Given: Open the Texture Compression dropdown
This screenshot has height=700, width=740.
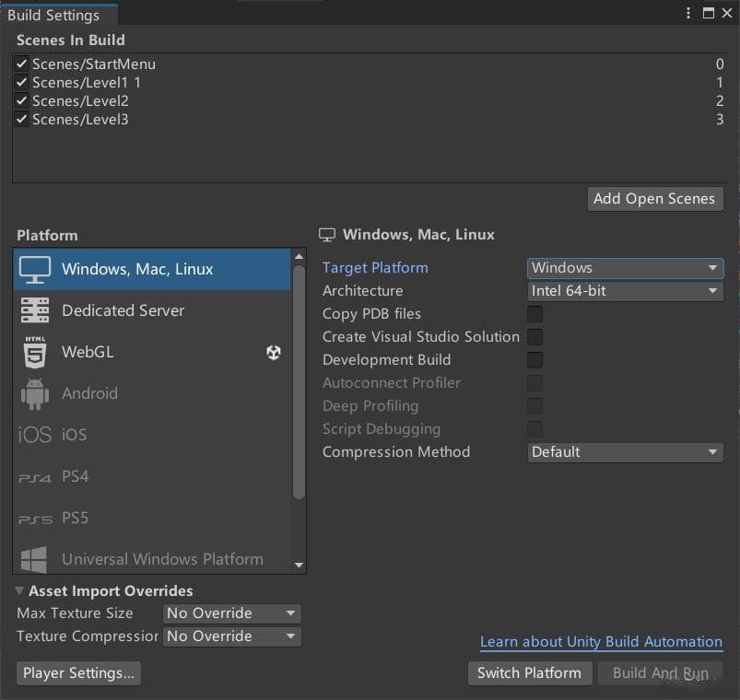Looking at the screenshot, I should point(231,636).
